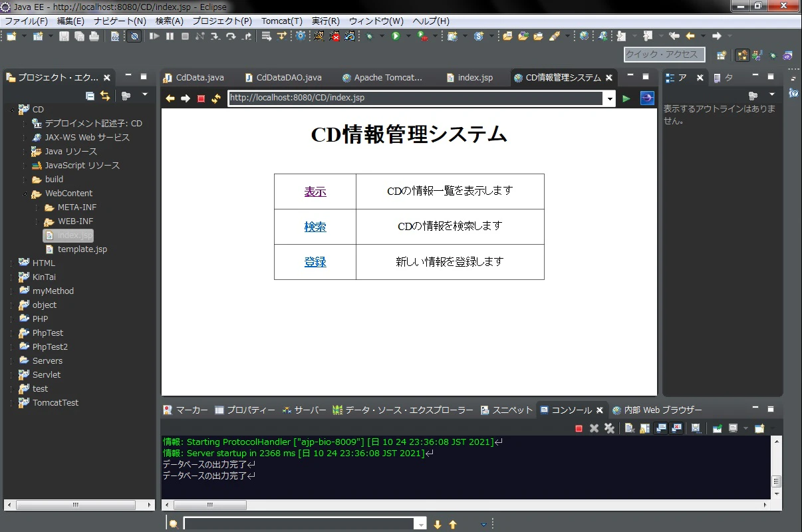Switch to the Debug perspective bug icon
802x532 pixels.
pyautogui.click(x=773, y=55)
